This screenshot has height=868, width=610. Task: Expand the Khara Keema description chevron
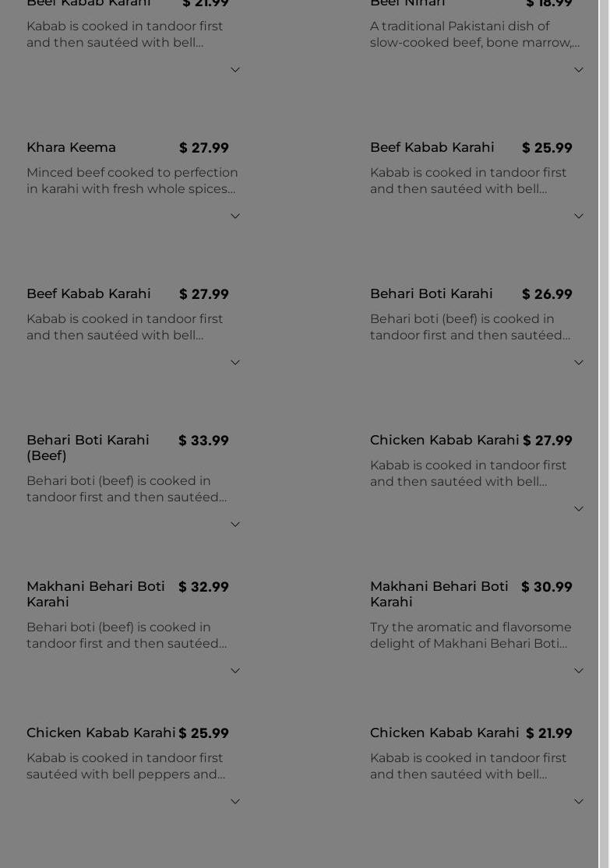[235, 216]
